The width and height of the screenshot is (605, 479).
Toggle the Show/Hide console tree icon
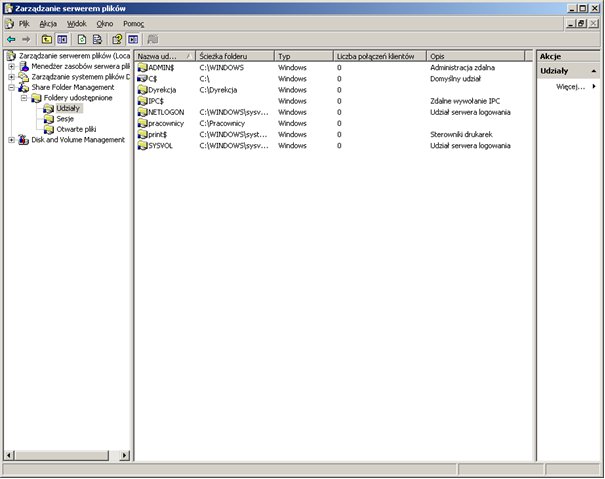pyautogui.click(x=62, y=39)
